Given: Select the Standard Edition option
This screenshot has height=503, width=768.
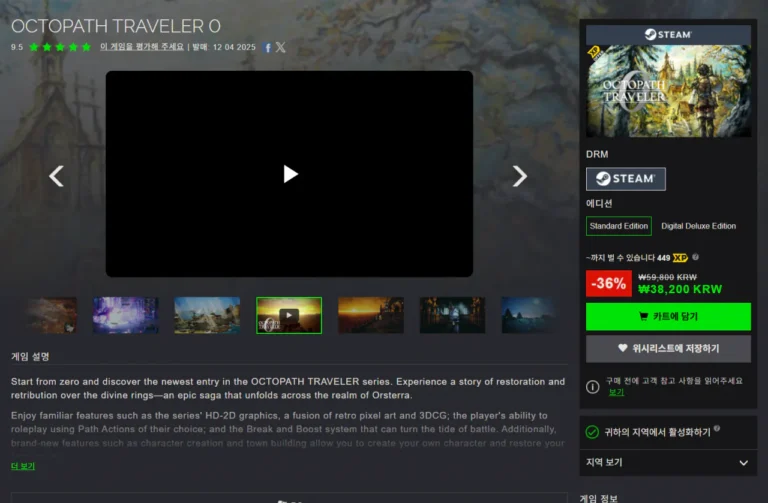Looking at the screenshot, I should [x=618, y=226].
